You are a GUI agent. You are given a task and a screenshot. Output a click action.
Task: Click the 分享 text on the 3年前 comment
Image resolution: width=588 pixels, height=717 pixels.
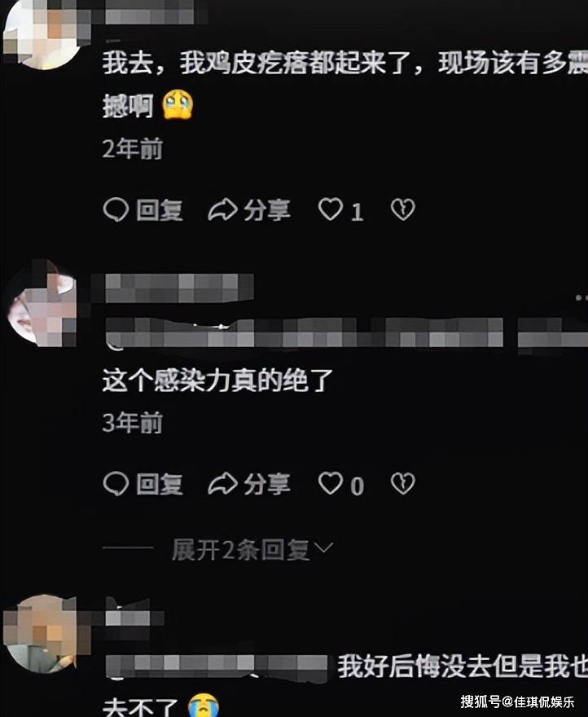[x=266, y=484]
